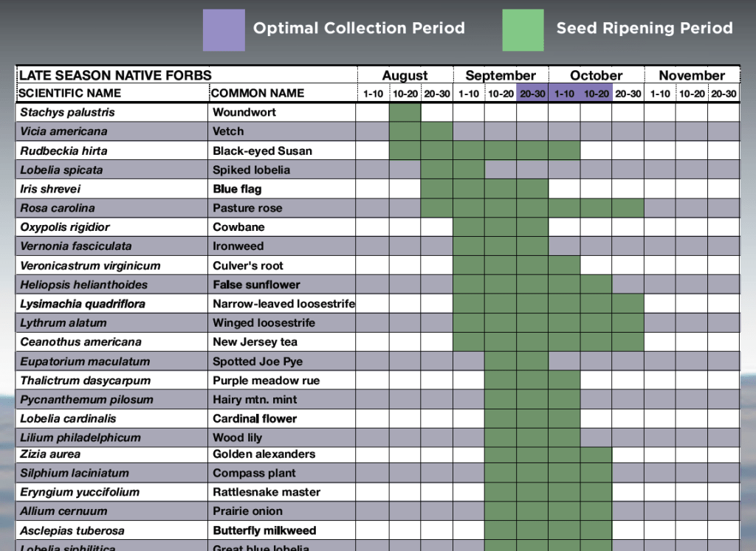The width and height of the screenshot is (756, 551).
Task: Select the November month header
Action: click(x=692, y=75)
